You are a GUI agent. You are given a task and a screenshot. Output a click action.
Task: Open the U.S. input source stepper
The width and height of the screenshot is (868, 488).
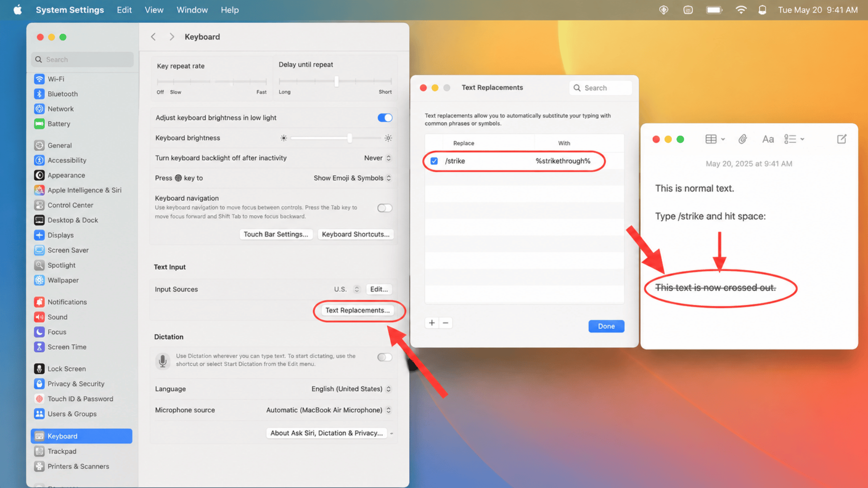click(x=357, y=289)
